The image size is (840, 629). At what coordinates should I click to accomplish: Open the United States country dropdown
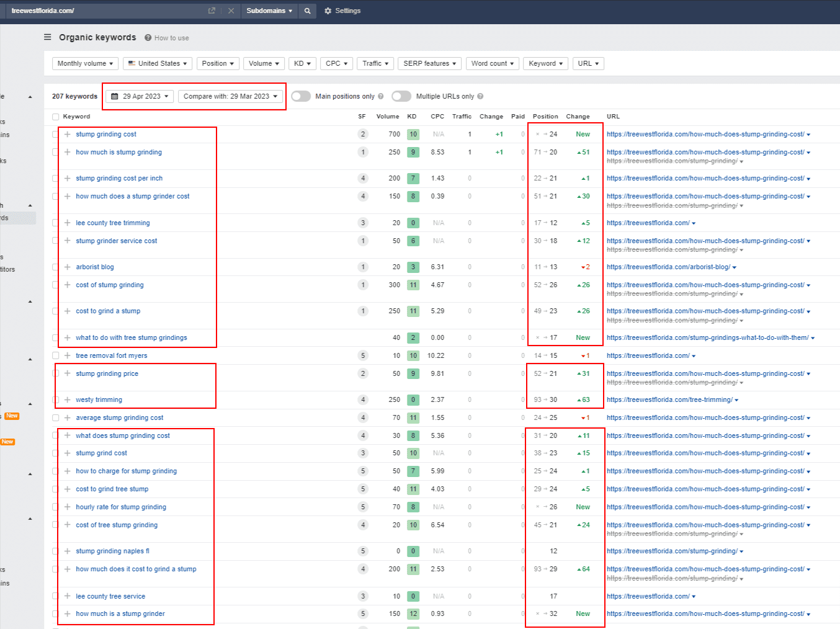pos(158,63)
